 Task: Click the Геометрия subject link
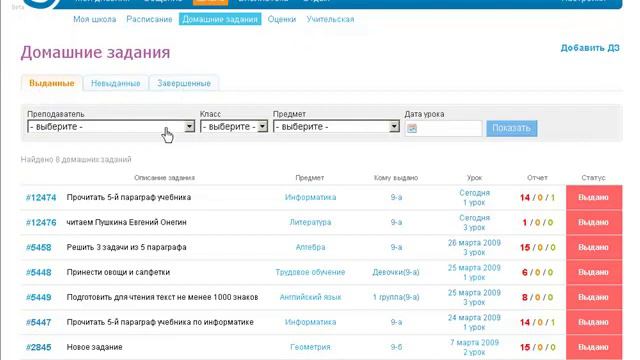(x=310, y=347)
